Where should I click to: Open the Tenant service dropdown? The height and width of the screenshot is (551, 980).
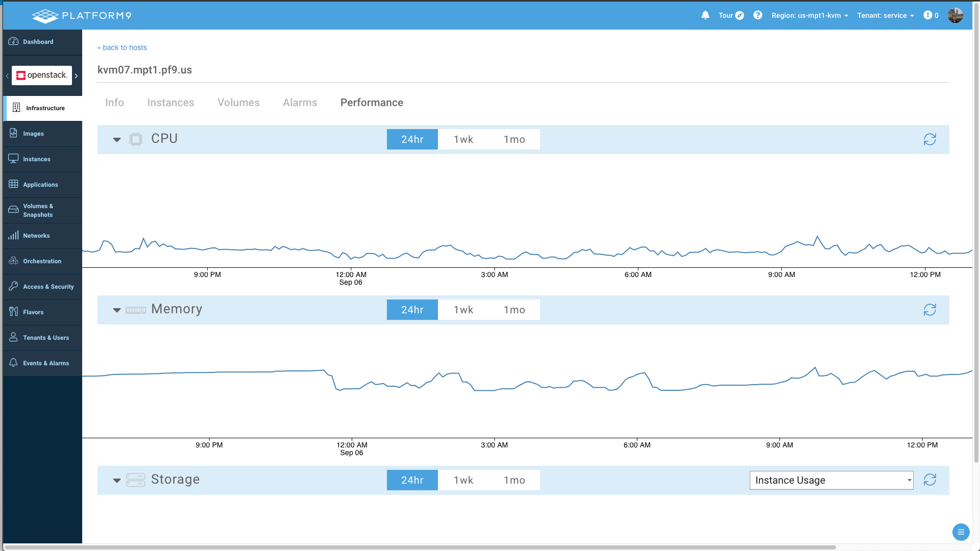[x=886, y=15]
